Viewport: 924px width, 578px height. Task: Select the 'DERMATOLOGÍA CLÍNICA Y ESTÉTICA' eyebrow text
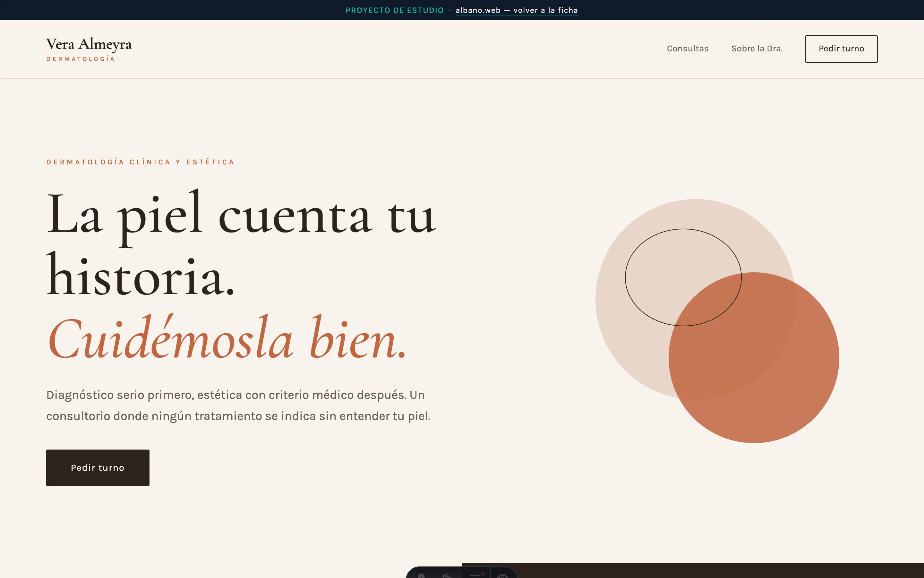pyautogui.click(x=140, y=162)
